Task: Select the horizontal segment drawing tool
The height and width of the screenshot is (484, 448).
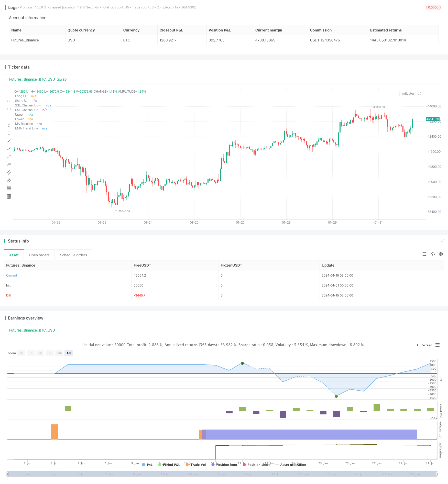Action: 9,109
